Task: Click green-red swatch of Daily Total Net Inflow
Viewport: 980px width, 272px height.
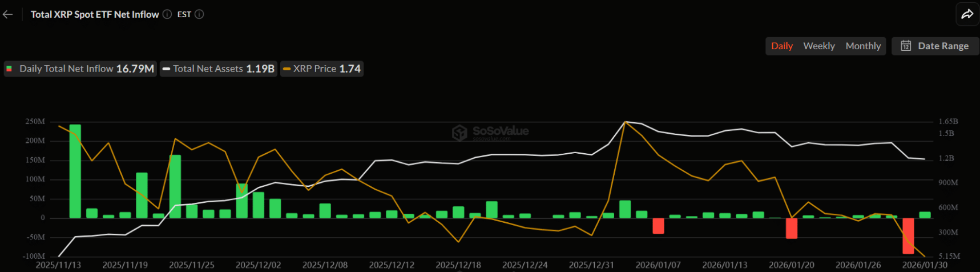Action: tap(9, 69)
